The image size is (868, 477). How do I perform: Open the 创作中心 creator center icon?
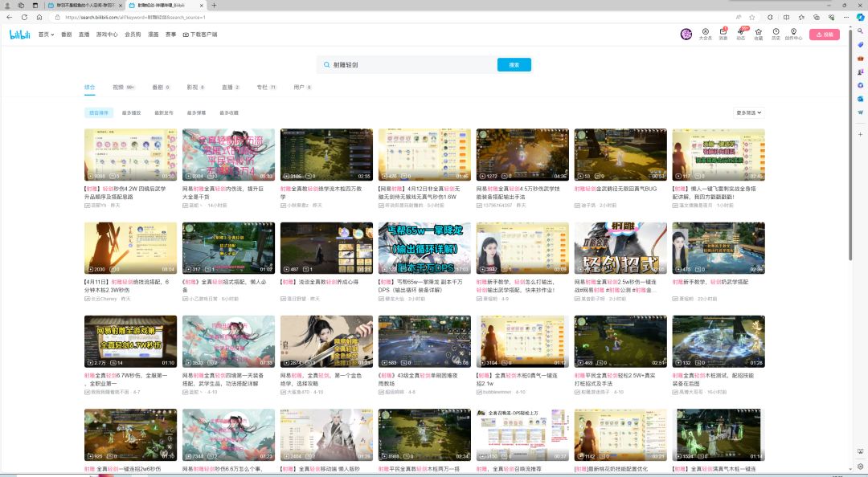(793, 35)
